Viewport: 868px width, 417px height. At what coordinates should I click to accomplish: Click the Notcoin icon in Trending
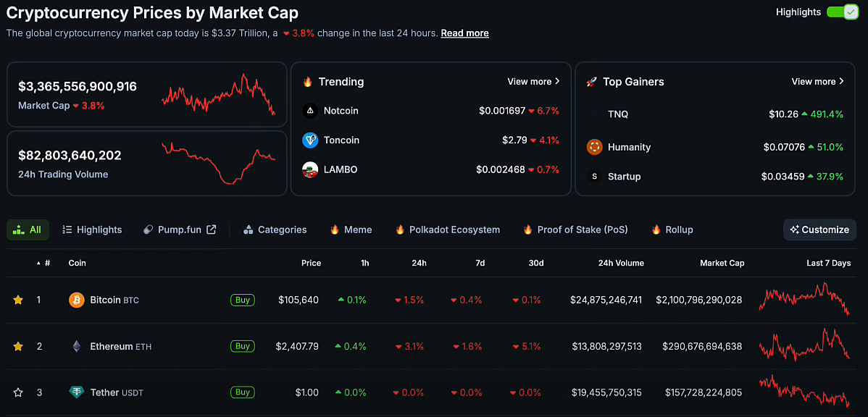310,111
